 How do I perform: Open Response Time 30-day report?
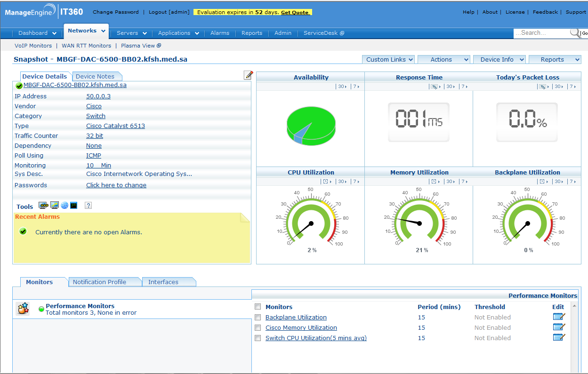451,87
